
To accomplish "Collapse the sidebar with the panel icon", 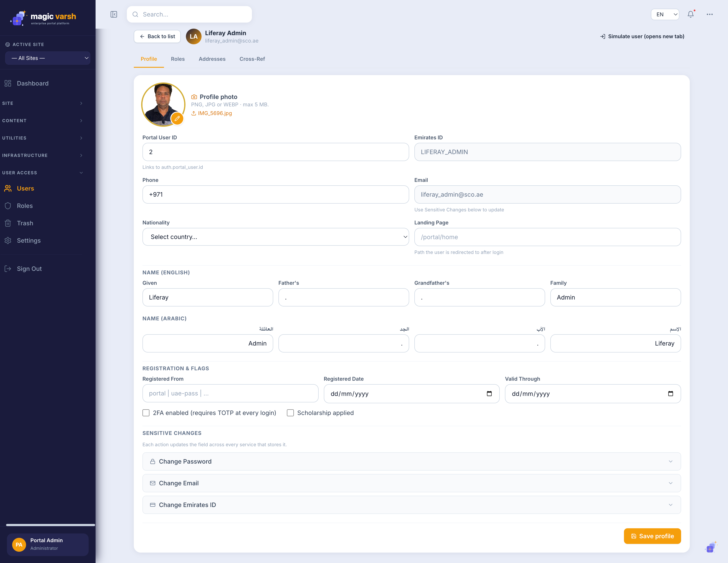I will coord(114,14).
